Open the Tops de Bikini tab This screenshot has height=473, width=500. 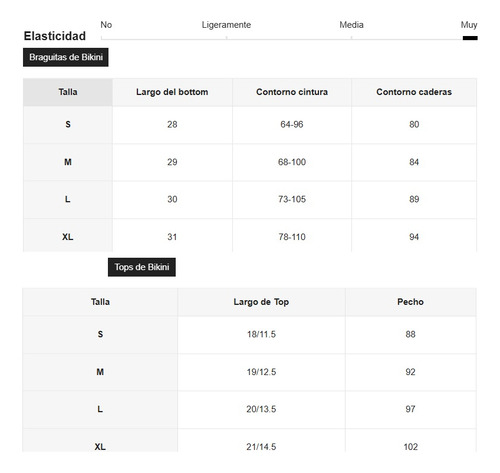pos(142,267)
